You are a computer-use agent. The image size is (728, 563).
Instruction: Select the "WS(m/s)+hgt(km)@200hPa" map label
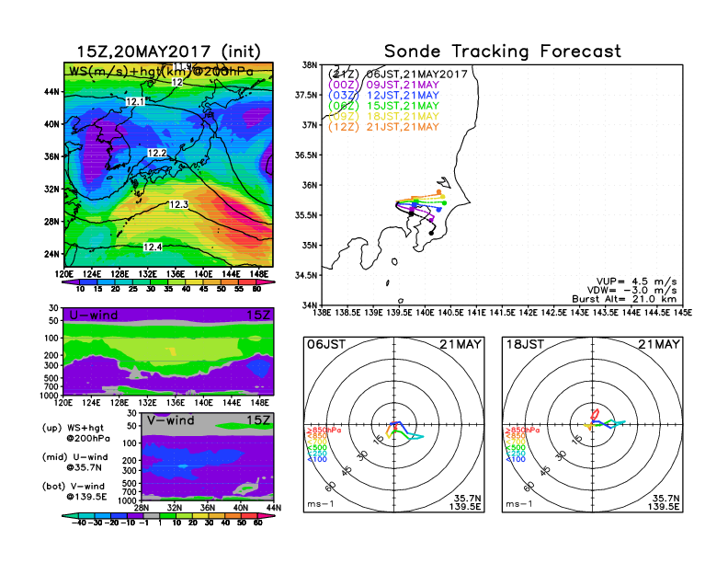pyautogui.click(x=161, y=72)
